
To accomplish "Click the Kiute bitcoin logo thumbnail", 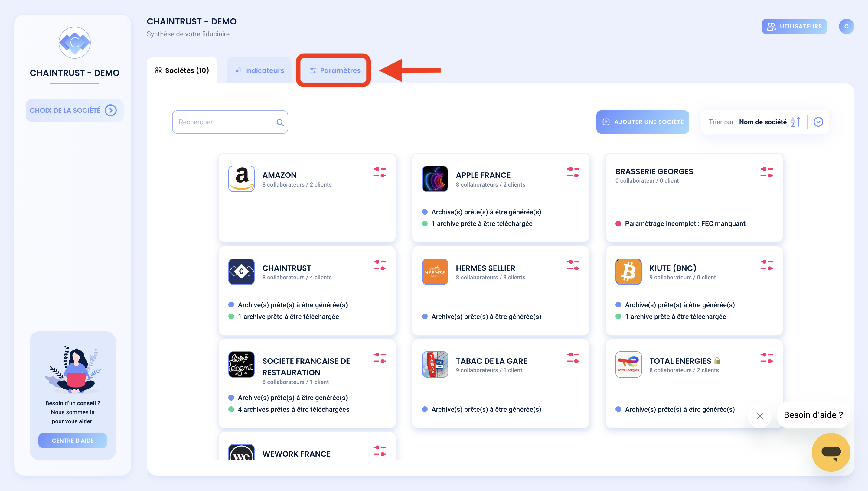I will point(628,272).
